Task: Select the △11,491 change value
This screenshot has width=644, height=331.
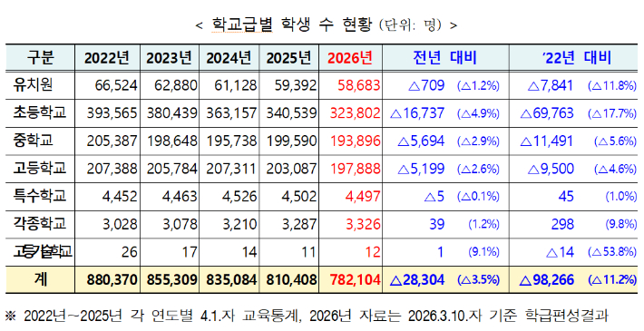Action: click(546, 141)
